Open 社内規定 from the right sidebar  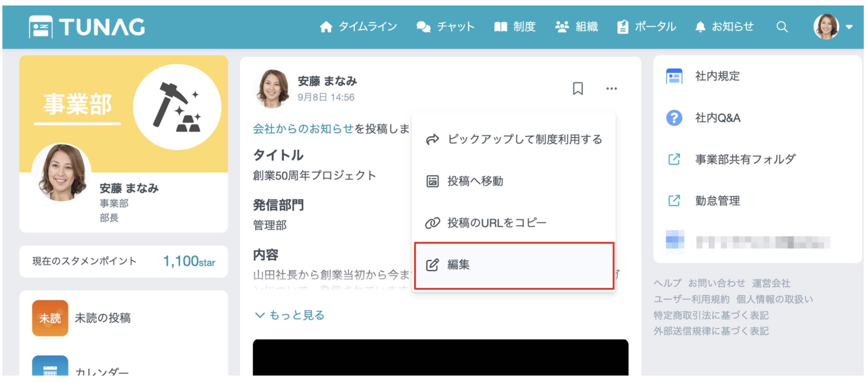click(717, 76)
